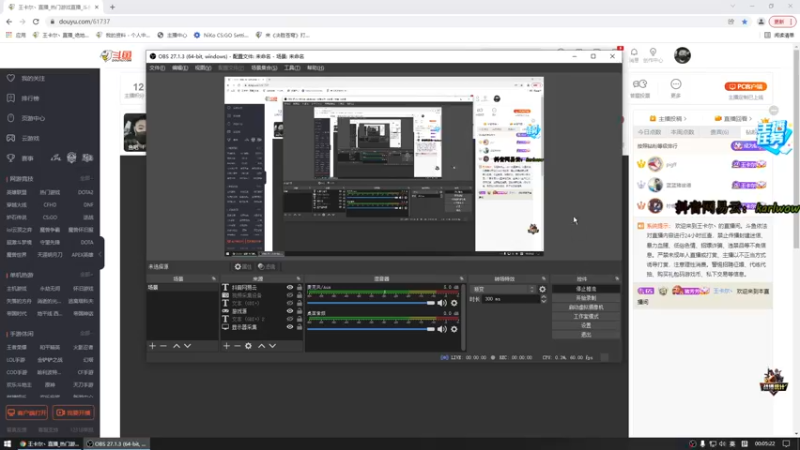Click the orange PC客户端 button

point(746,86)
